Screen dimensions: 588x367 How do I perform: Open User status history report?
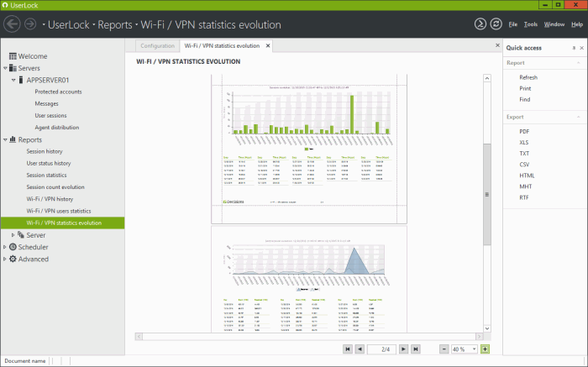coord(49,164)
